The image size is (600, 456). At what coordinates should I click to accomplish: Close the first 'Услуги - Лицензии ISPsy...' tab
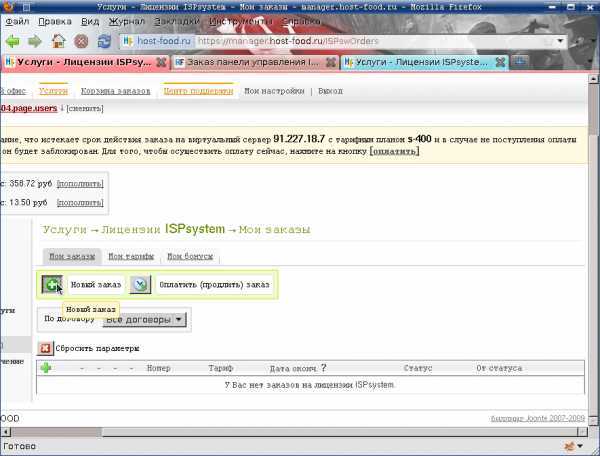click(162, 62)
